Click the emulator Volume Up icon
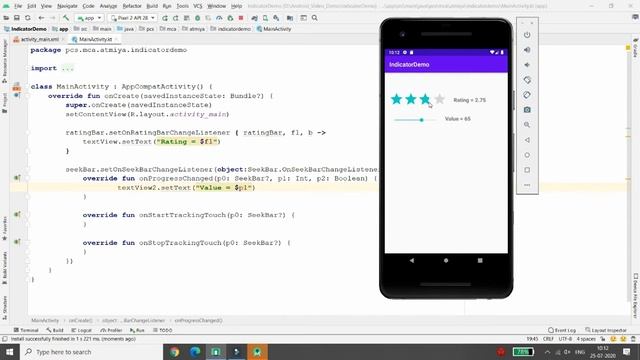 527,50
